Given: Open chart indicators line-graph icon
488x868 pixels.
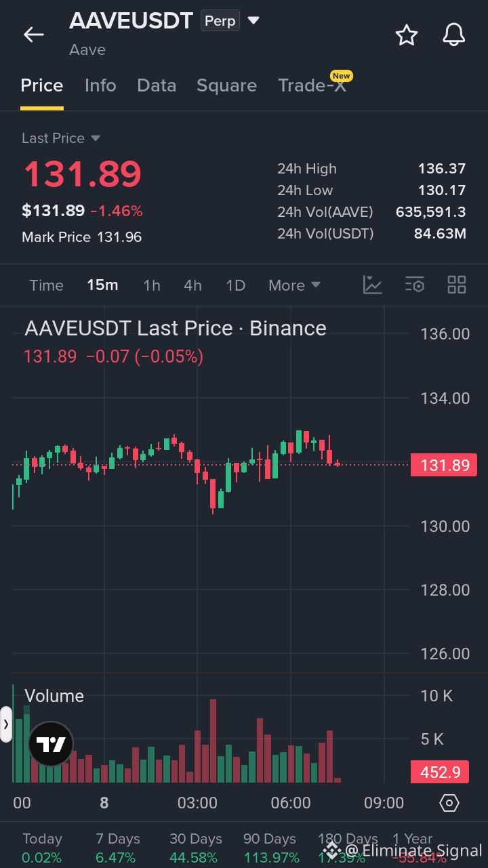Looking at the screenshot, I should point(373,285).
